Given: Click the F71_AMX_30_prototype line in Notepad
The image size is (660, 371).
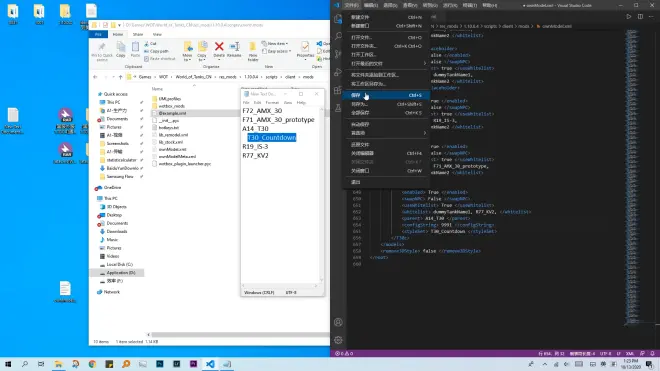Looking at the screenshot, I should click(x=278, y=120).
